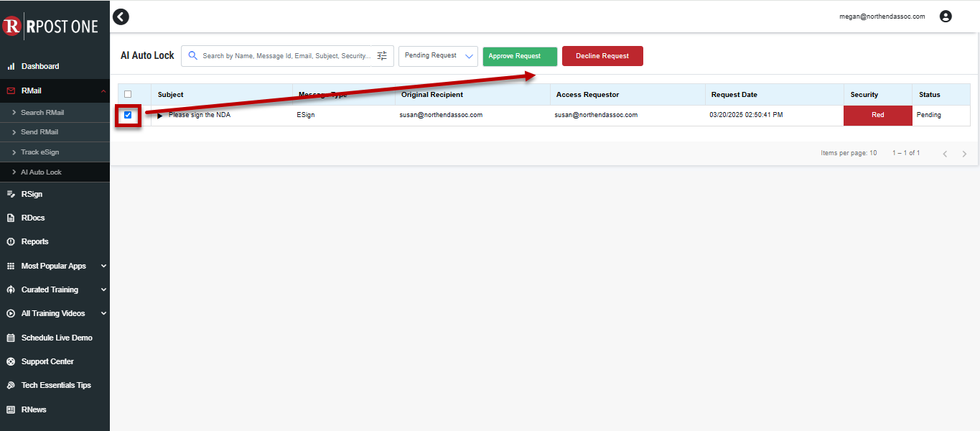
Task: Open Reports from the sidebar
Action: (34, 241)
